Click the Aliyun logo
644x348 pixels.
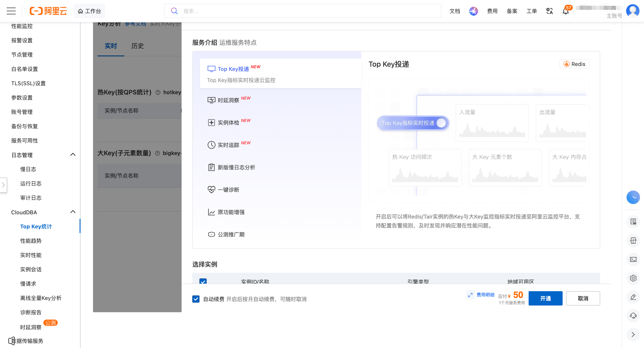[48, 11]
